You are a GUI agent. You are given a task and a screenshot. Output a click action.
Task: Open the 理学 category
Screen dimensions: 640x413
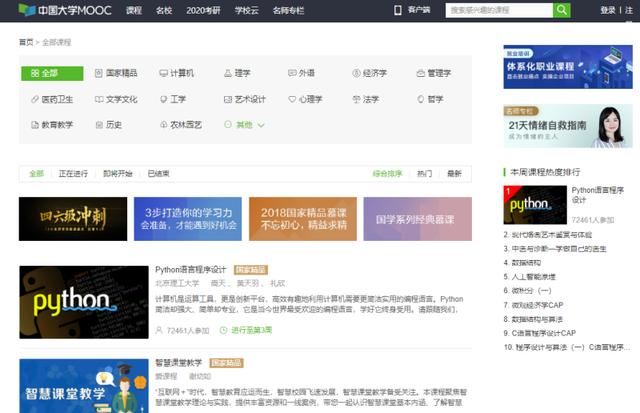[237, 73]
